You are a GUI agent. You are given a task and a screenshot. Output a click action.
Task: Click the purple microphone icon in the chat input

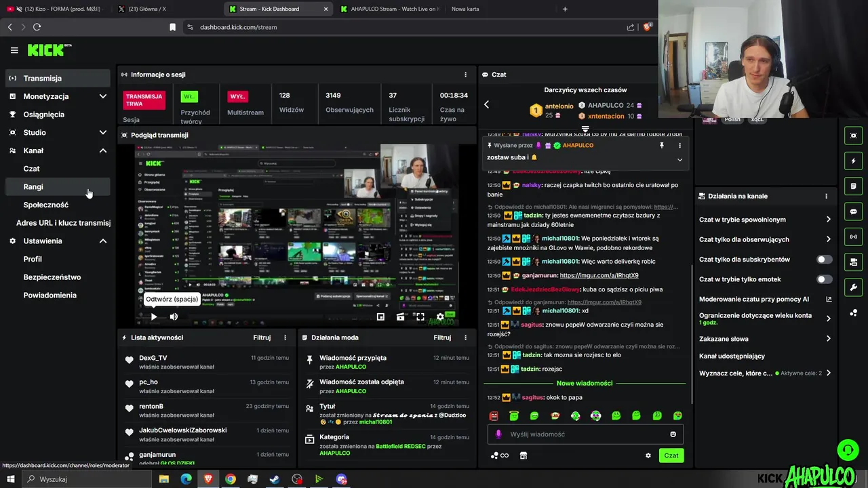[498, 434]
